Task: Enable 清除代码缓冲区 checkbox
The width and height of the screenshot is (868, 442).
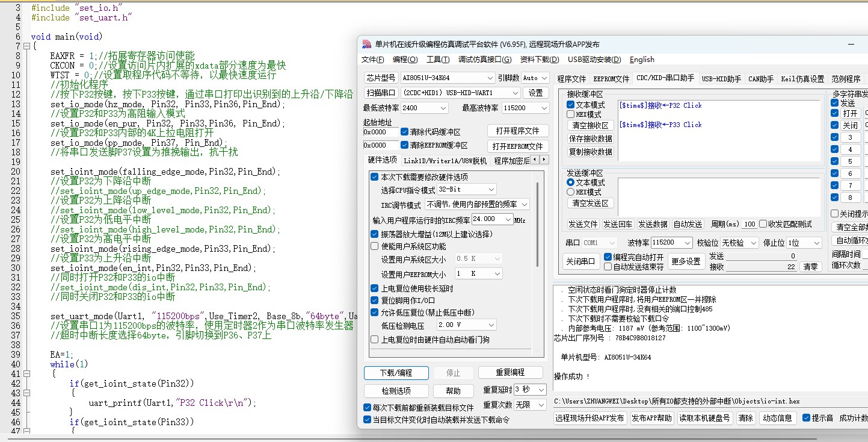Action: tap(404, 132)
